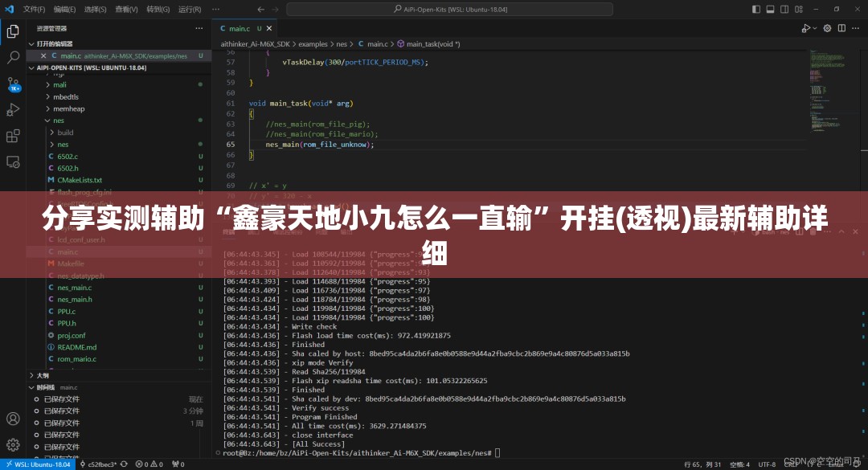Open Manage gear icon in activity bar
Screen dimensions: 868x470
13,444
